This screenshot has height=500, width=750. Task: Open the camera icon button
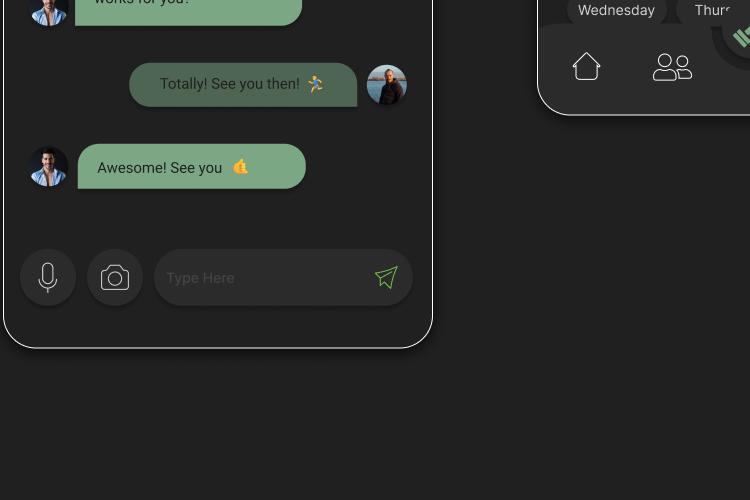115,278
